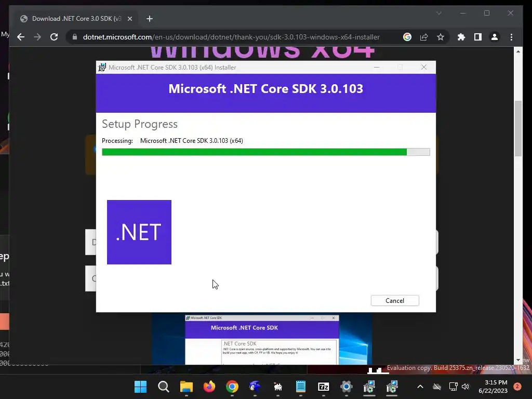Open the Windows Start menu
This screenshot has width=532, height=399.
[140, 387]
